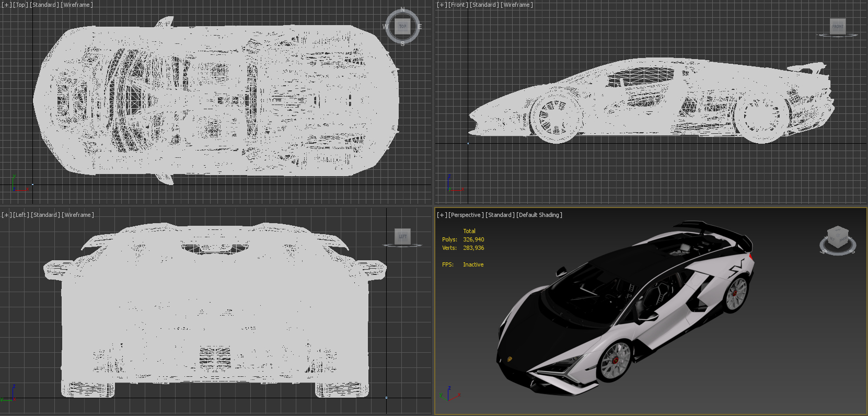Click the [Front] view label menu
The width and height of the screenshot is (868, 416).
pyautogui.click(x=458, y=5)
